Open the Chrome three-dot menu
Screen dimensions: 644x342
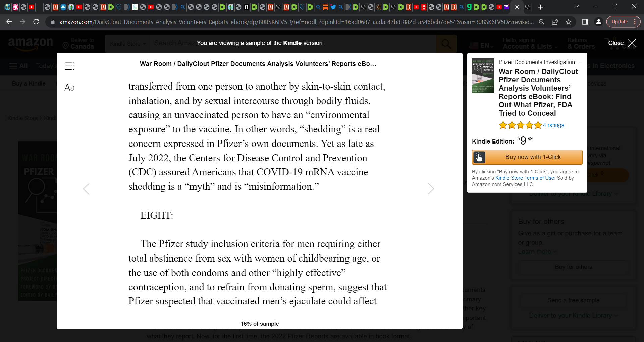(x=635, y=22)
